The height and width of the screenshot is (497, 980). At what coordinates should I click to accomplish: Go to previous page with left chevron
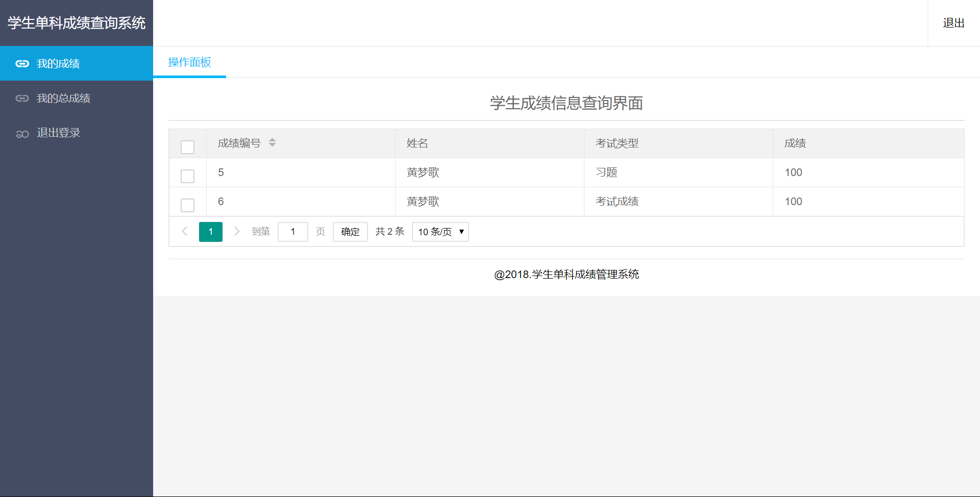[185, 232]
